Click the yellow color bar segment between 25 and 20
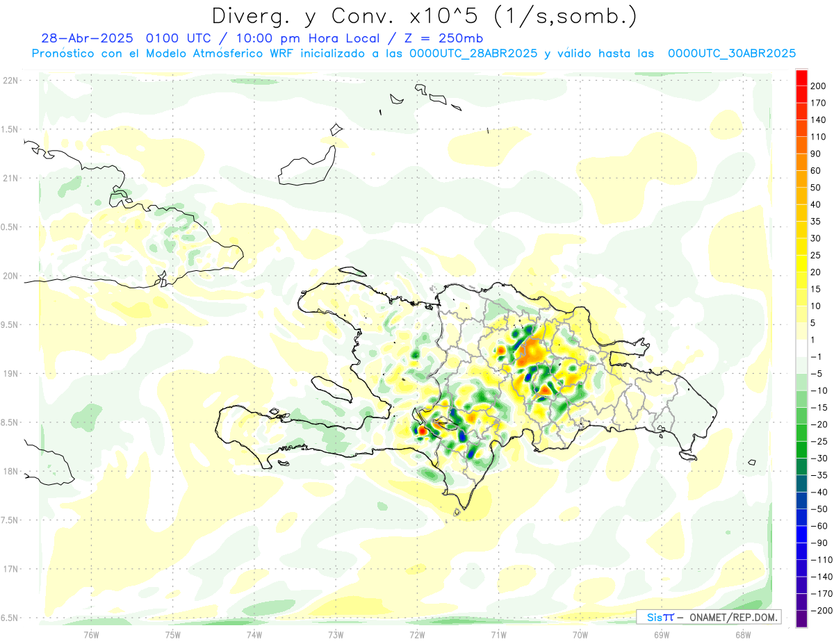The width and height of the screenshot is (834, 644). 802,264
